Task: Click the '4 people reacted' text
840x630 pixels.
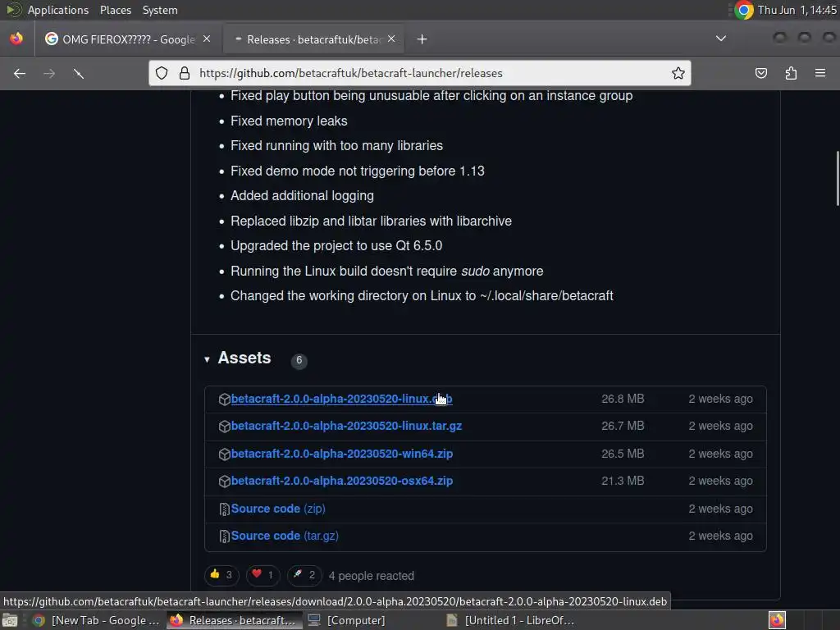Action: [372, 576]
